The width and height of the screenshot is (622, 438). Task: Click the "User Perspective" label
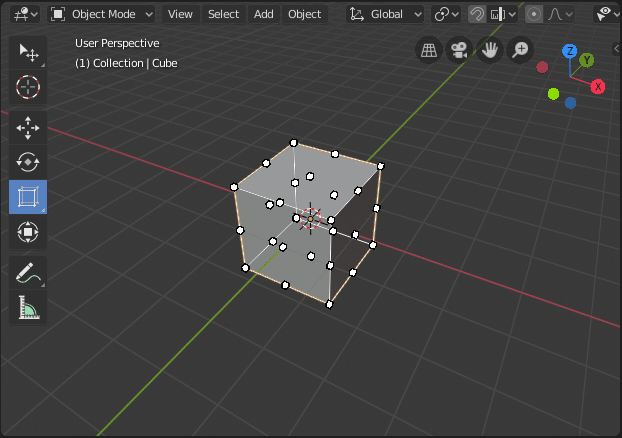pos(117,43)
